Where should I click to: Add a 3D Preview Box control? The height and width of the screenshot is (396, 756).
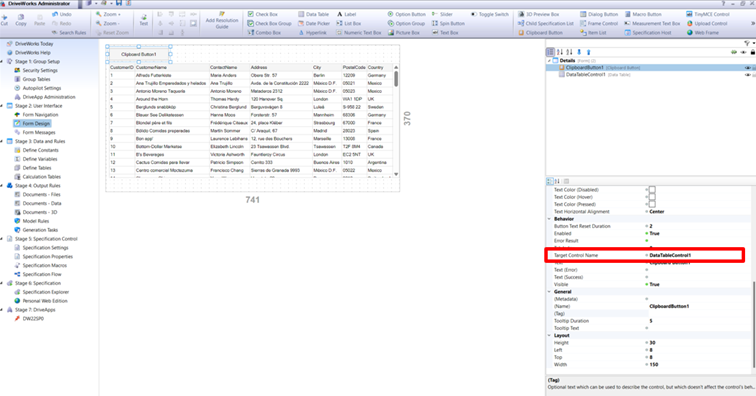point(539,14)
